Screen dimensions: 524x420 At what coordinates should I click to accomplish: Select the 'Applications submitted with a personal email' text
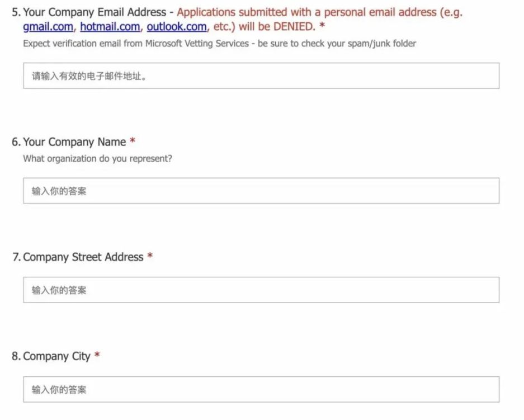(x=306, y=12)
